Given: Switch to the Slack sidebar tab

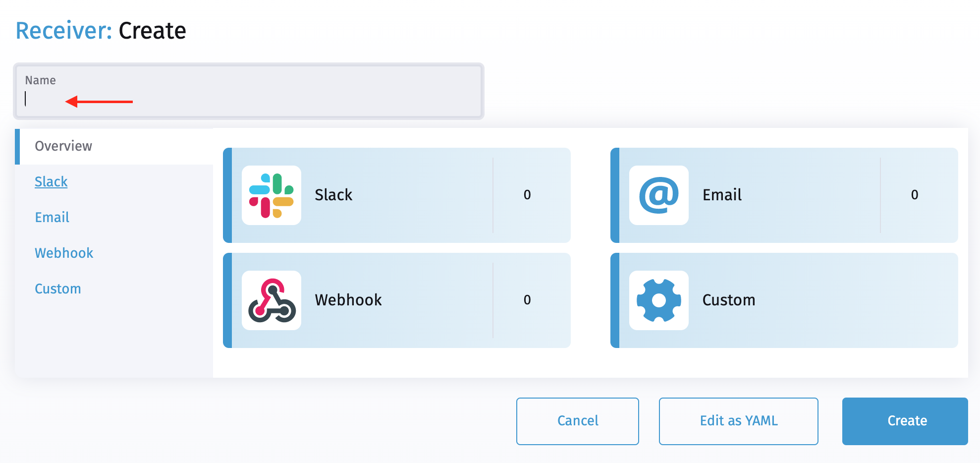Looking at the screenshot, I should [x=51, y=181].
